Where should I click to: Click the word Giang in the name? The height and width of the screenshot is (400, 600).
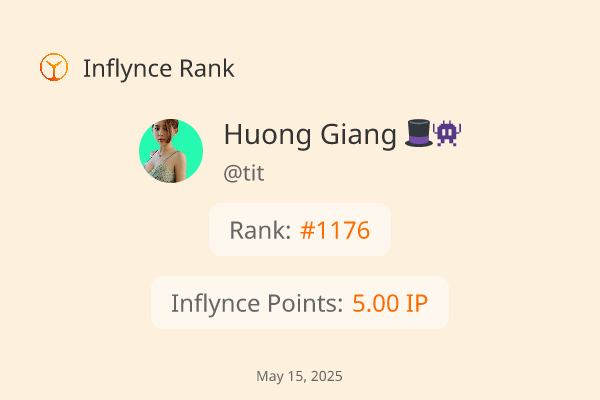point(358,135)
